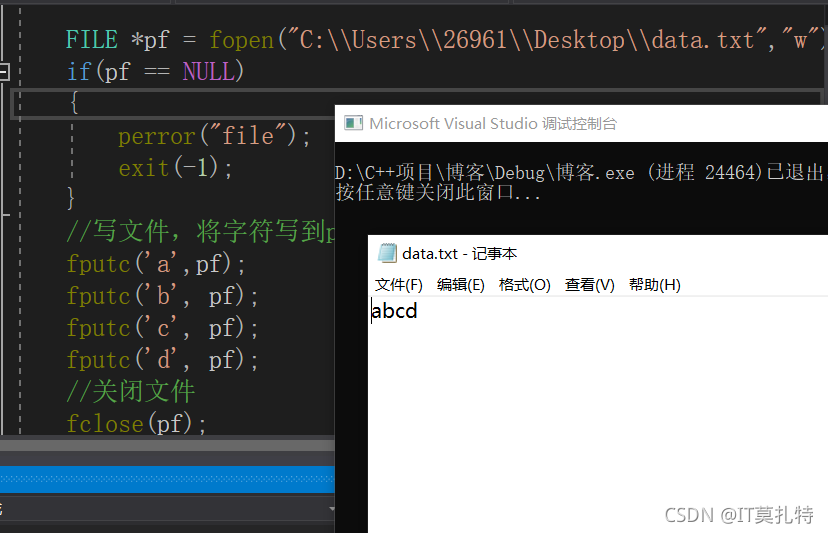The height and width of the screenshot is (533, 828).
Task: Click the data.txt - 记事本 title bar
Action: pyautogui.click(x=598, y=254)
